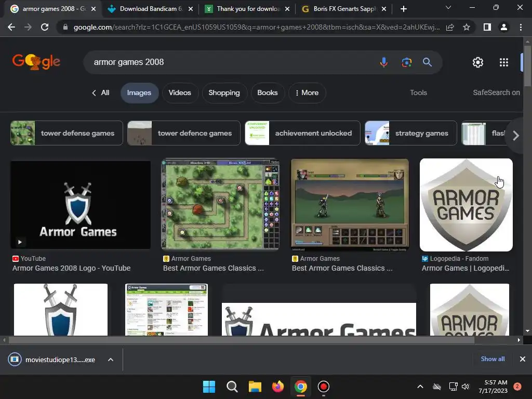This screenshot has height=399, width=532.
Task: Select the Images filter
Action: 139,92
